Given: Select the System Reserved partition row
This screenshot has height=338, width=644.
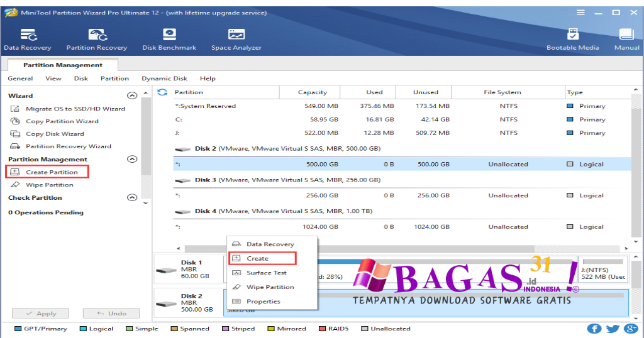Looking at the screenshot, I should coord(402,106).
